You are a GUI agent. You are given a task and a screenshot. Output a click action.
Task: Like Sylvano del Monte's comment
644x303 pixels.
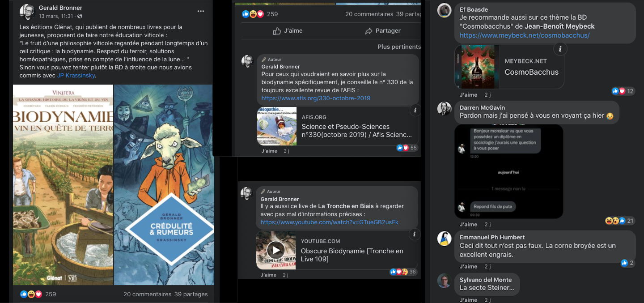coord(468,300)
